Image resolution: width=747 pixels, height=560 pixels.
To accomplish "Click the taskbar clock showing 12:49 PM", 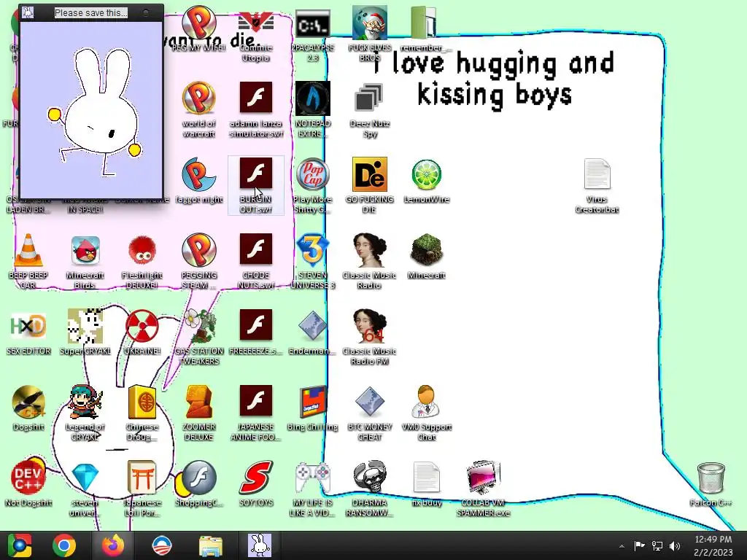I will (713, 545).
